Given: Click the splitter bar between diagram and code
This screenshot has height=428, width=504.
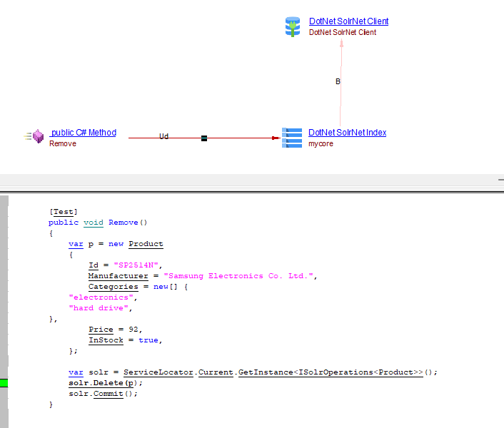Looking at the screenshot, I should (x=252, y=183).
